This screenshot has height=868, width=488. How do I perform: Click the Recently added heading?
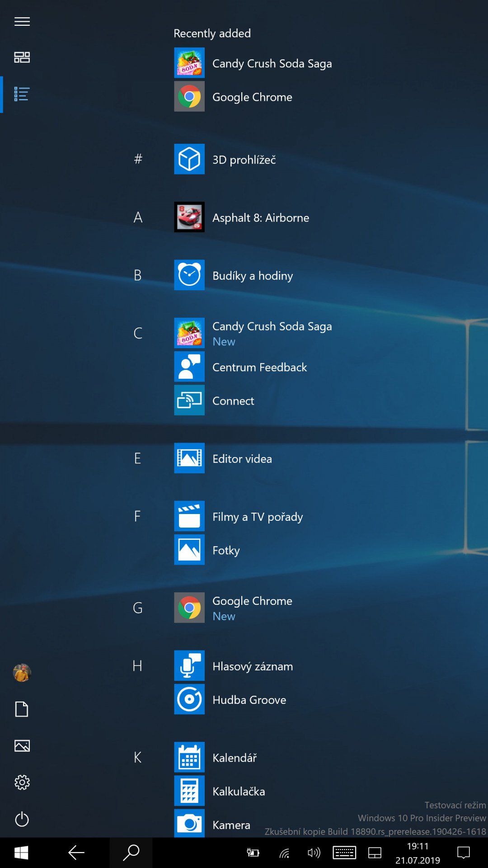[x=212, y=33]
